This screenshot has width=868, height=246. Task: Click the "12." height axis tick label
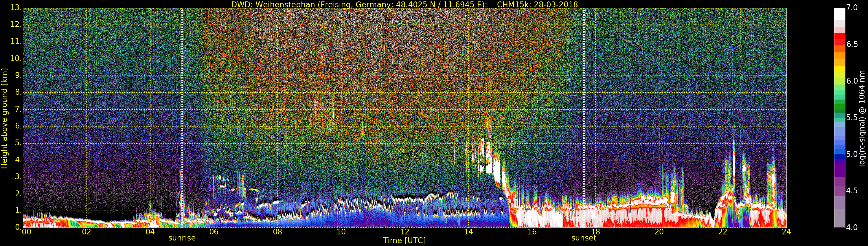click(x=16, y=24)
